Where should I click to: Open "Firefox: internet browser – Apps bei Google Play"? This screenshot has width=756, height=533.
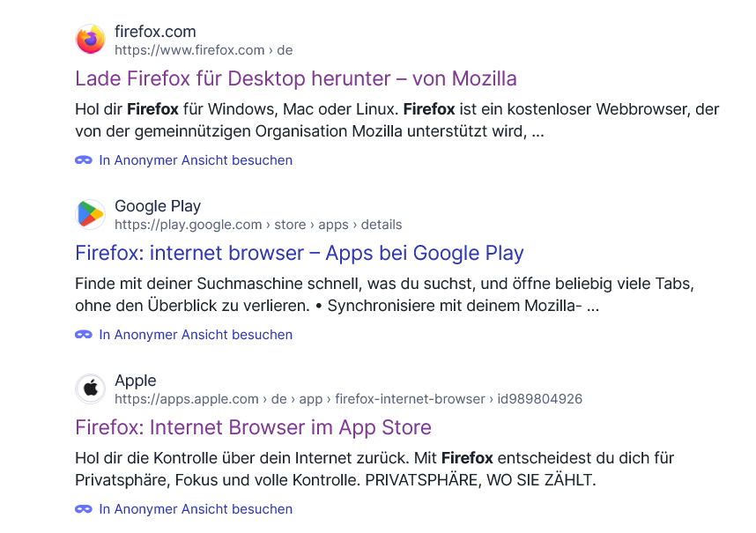point(299,253)
